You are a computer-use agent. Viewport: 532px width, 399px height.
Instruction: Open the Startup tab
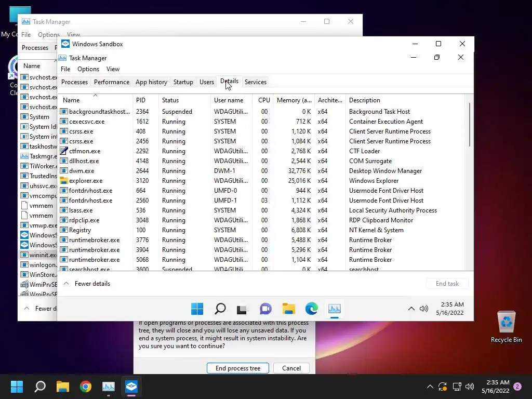click(x=183, y=82)
